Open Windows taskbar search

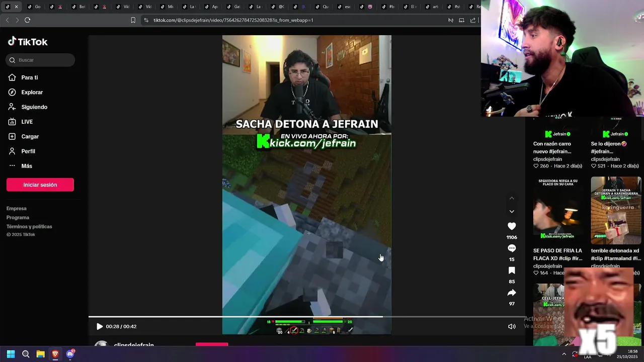(x=26, y=354)
